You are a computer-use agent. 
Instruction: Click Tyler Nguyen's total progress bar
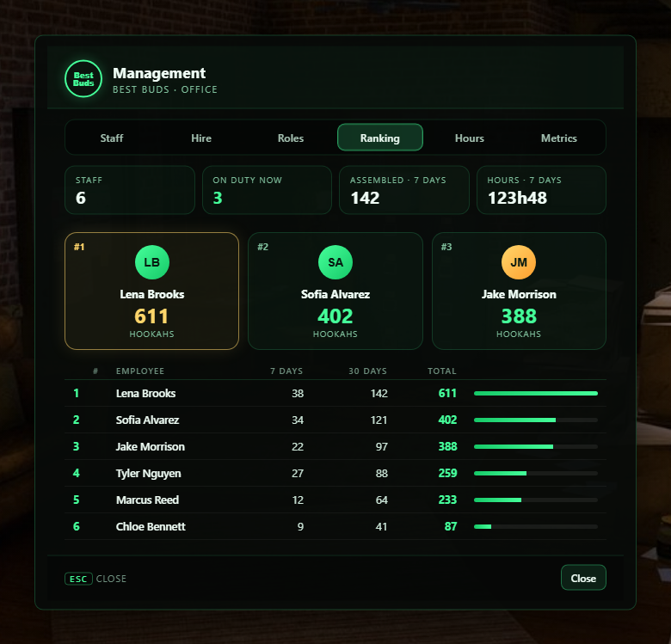[536, 474]
